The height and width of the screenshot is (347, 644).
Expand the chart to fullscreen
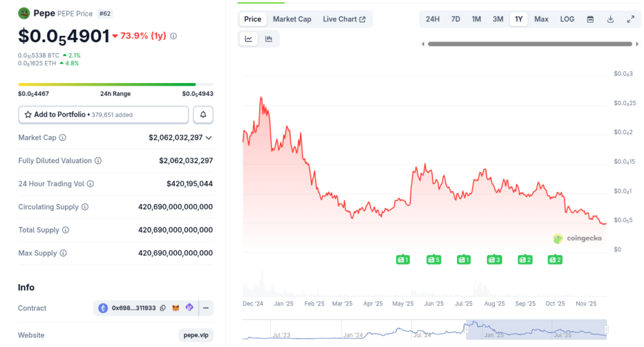pyautogui.click(x=630, y=19)
